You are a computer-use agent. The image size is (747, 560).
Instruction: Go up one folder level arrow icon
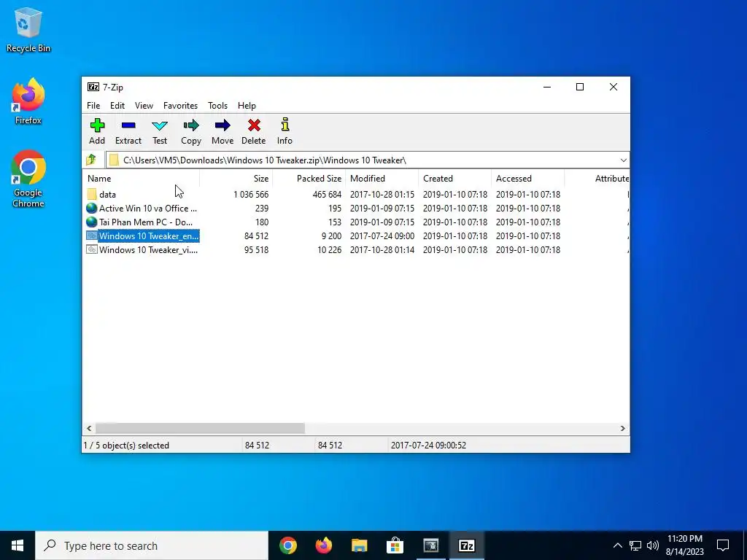(91, 160)
